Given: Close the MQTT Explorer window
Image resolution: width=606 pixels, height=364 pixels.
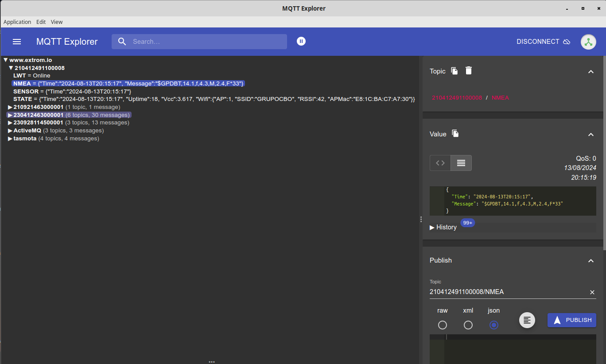Looking at the screenshot, I should click(x=598, y=8).
